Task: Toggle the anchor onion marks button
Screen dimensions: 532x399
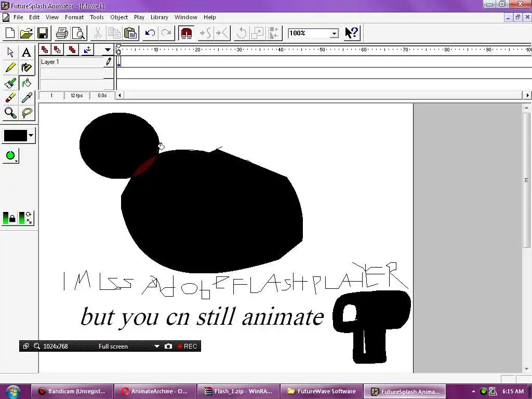Action: [x=87, y=50]
